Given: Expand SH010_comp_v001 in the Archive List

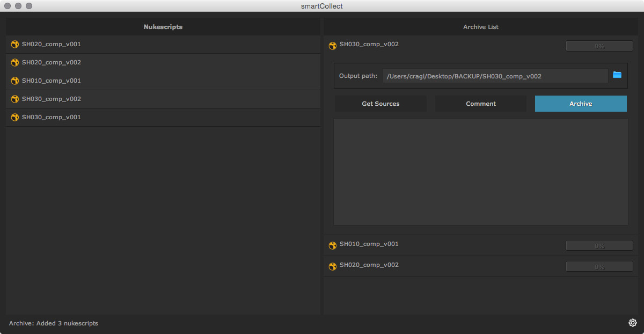Looking at the screenshot, I should tap(369, 244).
